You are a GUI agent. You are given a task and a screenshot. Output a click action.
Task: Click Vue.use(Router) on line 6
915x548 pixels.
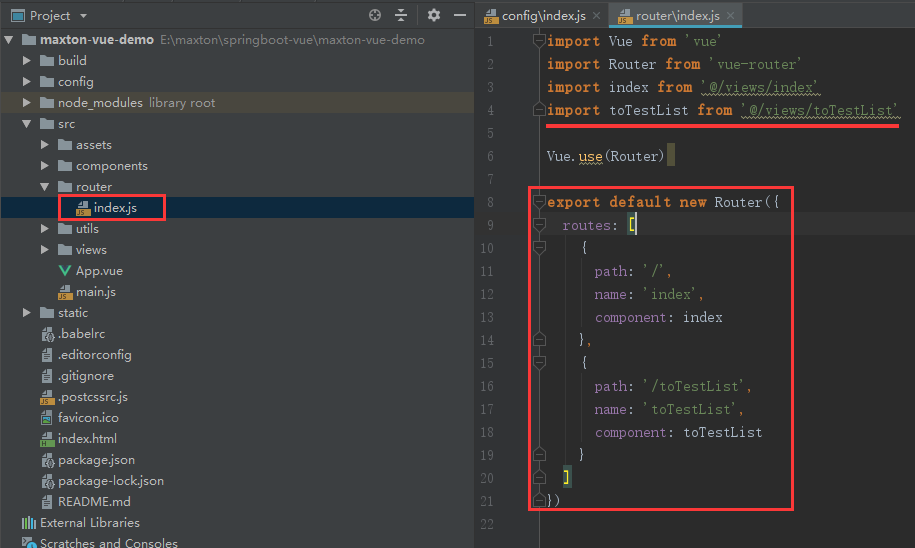click(605, 156)
